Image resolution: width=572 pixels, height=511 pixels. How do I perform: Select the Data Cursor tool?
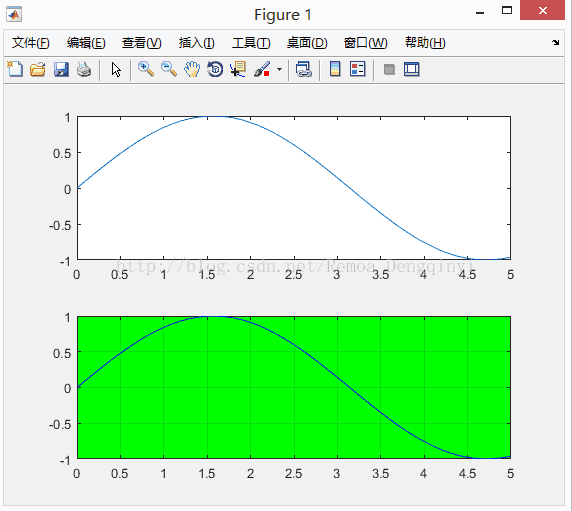click(238, 69)
